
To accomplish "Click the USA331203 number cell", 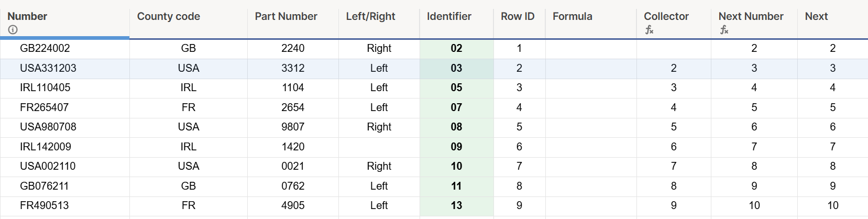I will [x=48, y=68].
